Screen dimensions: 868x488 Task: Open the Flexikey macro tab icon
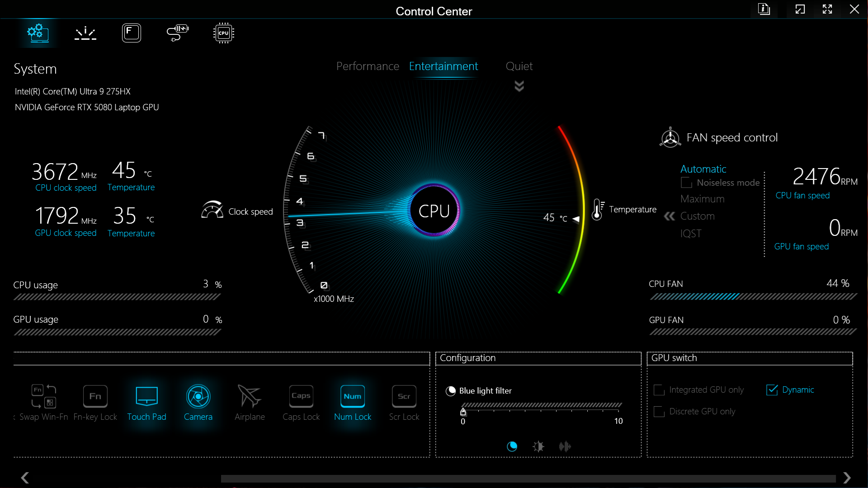[132, 33]
